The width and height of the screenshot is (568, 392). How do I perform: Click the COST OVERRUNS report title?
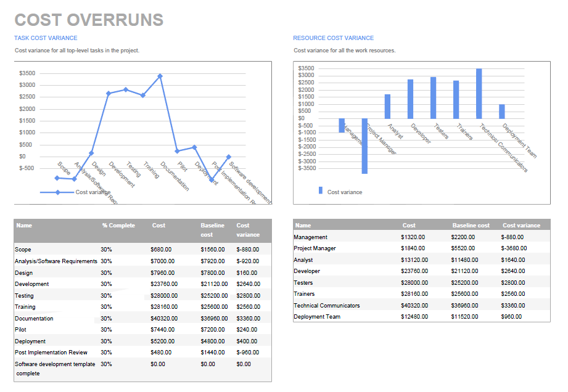pyautogui.click(x=89, y=20)
